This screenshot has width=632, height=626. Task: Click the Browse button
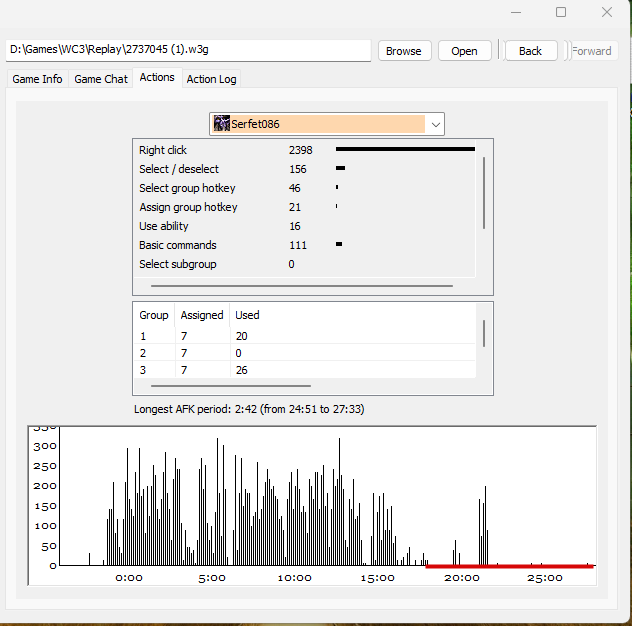(404, 51)
